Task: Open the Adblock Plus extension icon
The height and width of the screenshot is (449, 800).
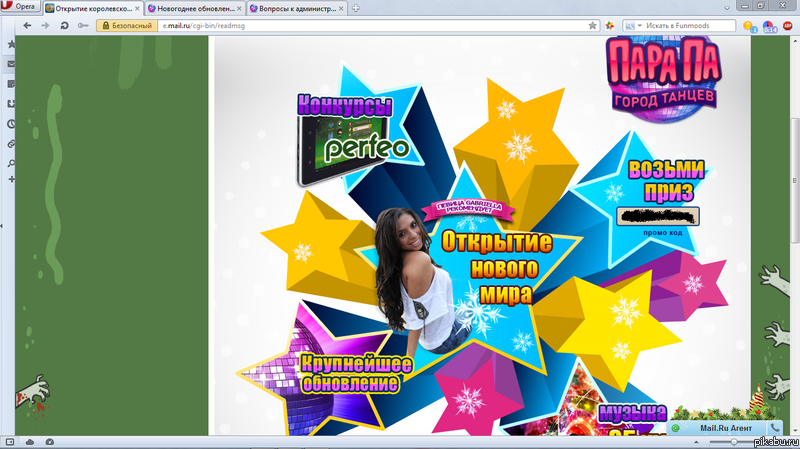Action: [788, 26]
